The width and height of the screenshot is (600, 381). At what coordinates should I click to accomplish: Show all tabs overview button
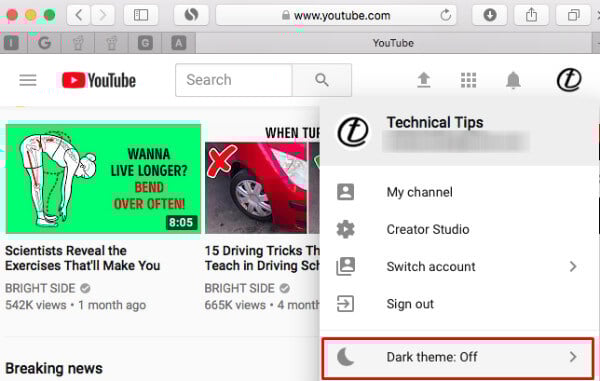coord(573,15)
